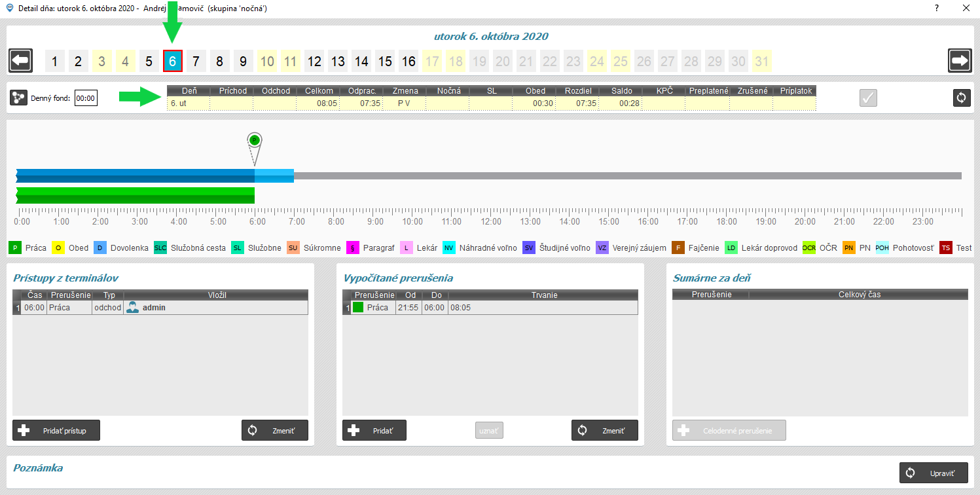The image size is (980, 495).
Task: Click Pridať in Vypočítané prerušenia panel
Action: pos(374,430)
